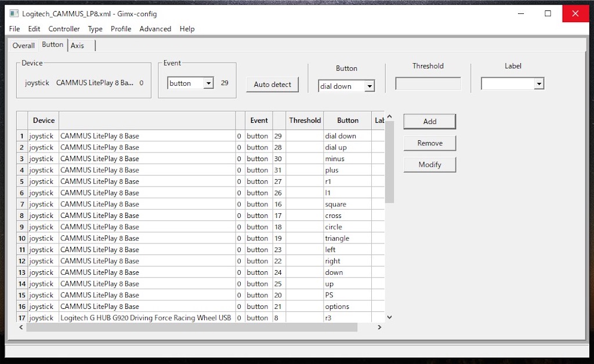Click the Threshold input field
This screenshot has width=594, height=364.
tap(428, 83)
